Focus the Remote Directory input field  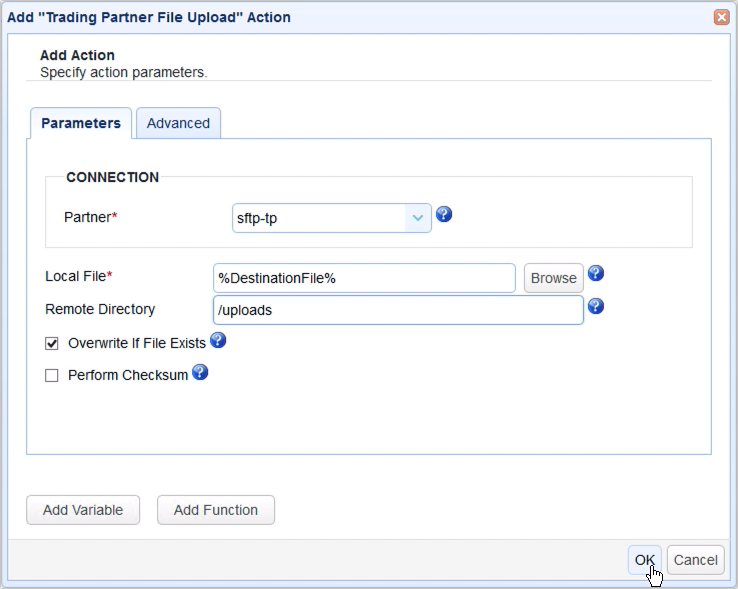tap(398, 310)
